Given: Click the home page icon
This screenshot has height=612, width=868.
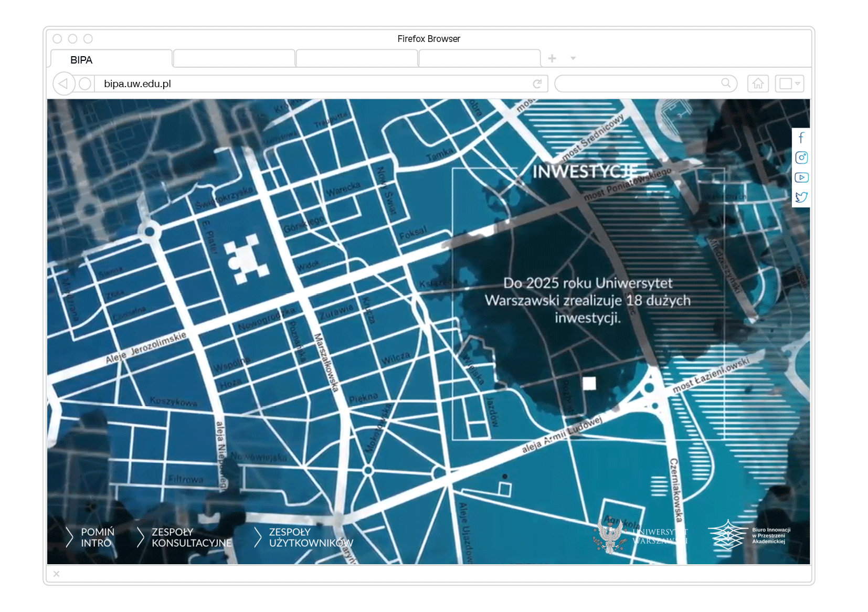Looking at the screenshot, I should click(758, 83).
